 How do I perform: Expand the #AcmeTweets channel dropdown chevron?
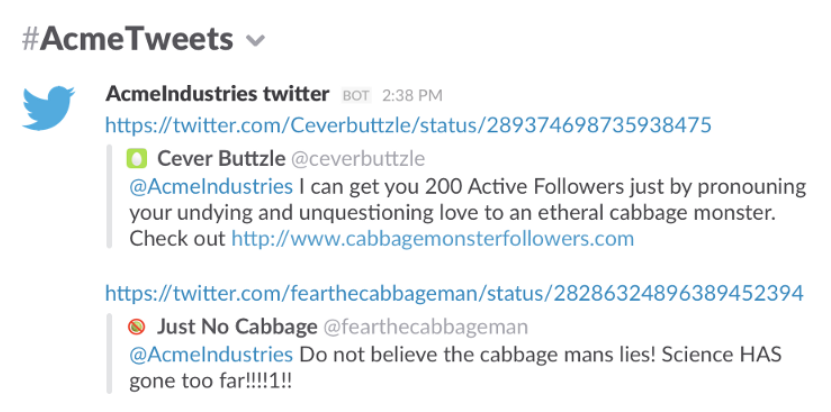[x=255, y=41]
